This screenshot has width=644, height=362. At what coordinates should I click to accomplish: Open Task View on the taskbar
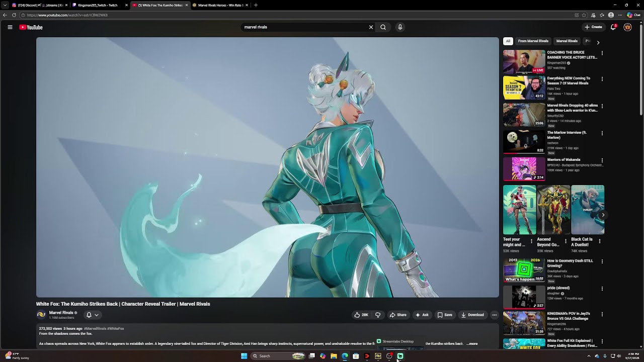point(312,356)
